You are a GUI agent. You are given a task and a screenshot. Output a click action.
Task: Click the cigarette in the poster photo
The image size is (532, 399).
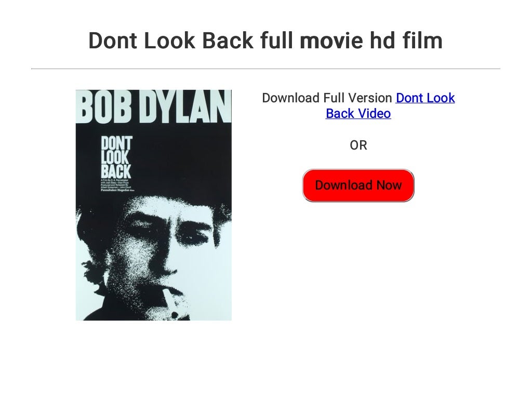(x=169, y=301)
